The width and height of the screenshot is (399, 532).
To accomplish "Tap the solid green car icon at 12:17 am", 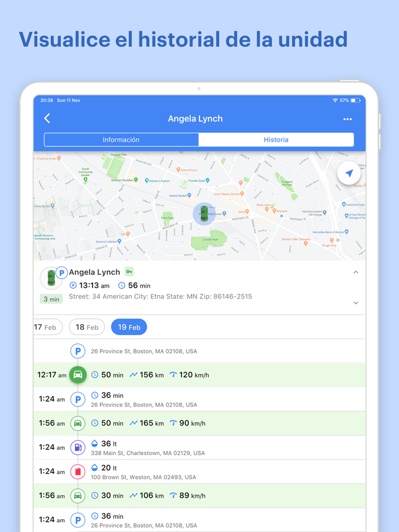I will [x=78, y=375].
